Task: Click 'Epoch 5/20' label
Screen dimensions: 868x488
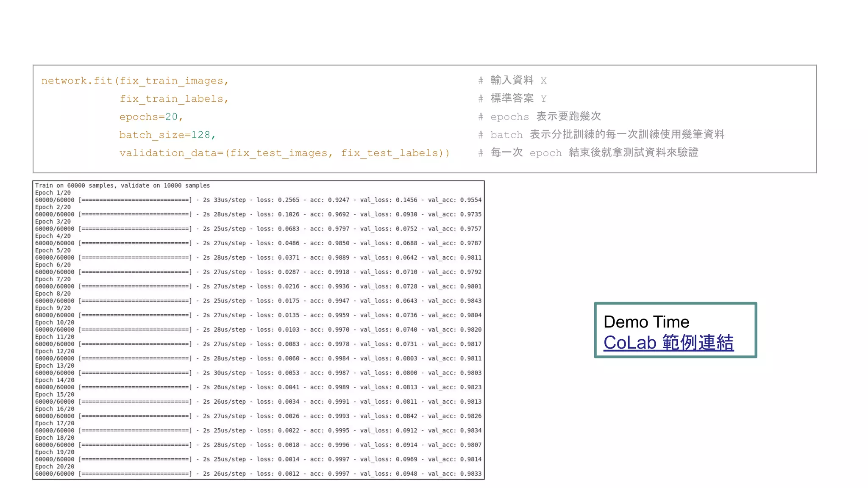Action: point(53,250)
